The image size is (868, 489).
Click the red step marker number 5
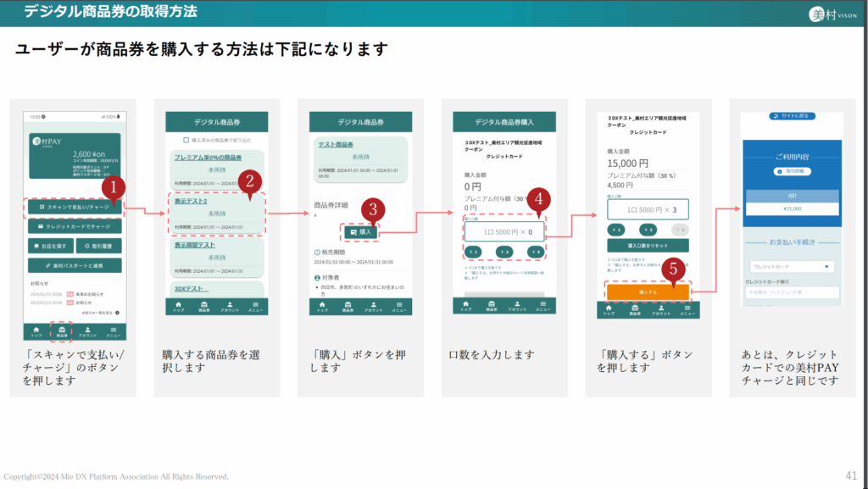pyautogui.click(x=672, y=270)
